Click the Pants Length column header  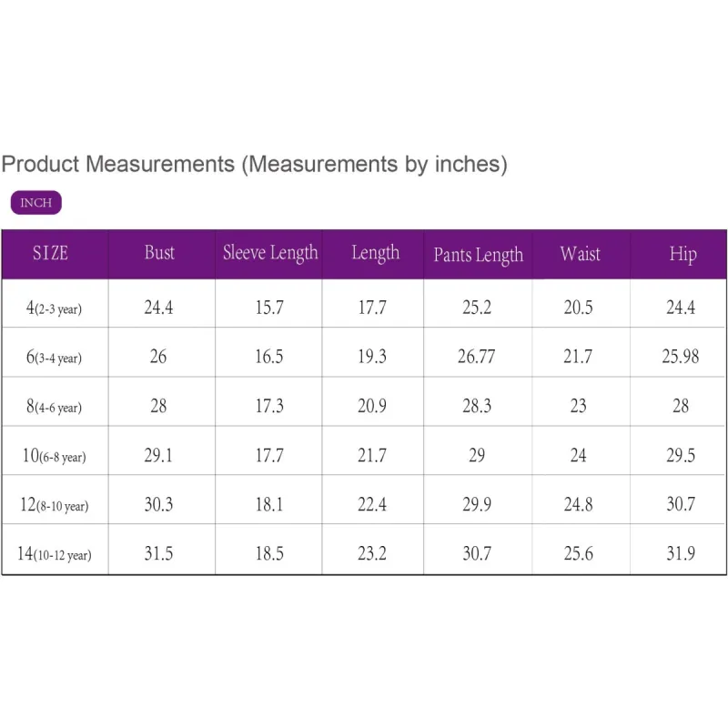[x=478, y=255]
